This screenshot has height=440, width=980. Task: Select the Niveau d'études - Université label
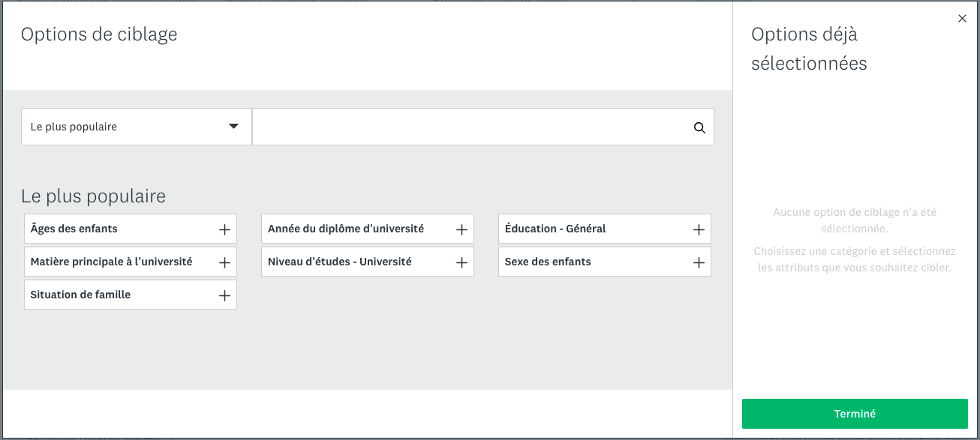340,262
